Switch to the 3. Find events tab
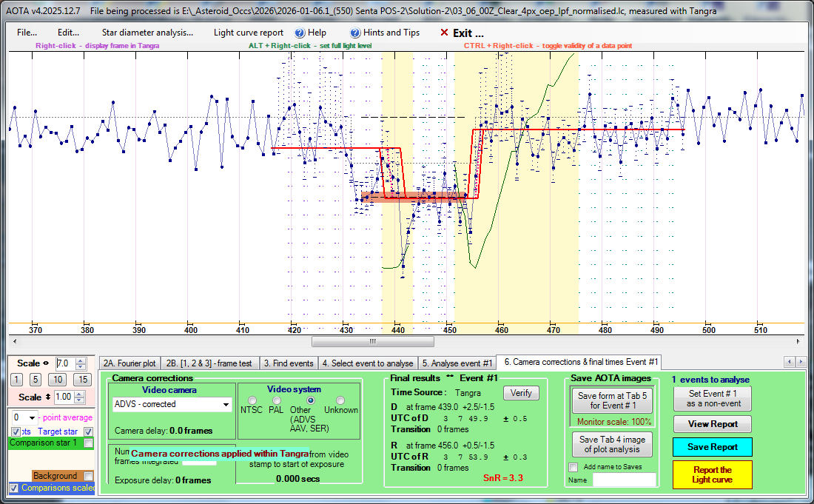The height and width of the screenshot is (504, 814). click(x=289, y=363)
